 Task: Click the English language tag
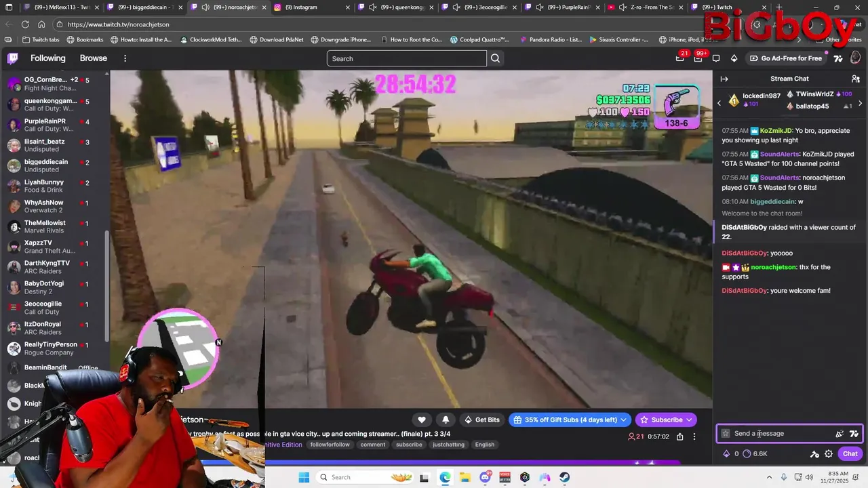point(485,445)
